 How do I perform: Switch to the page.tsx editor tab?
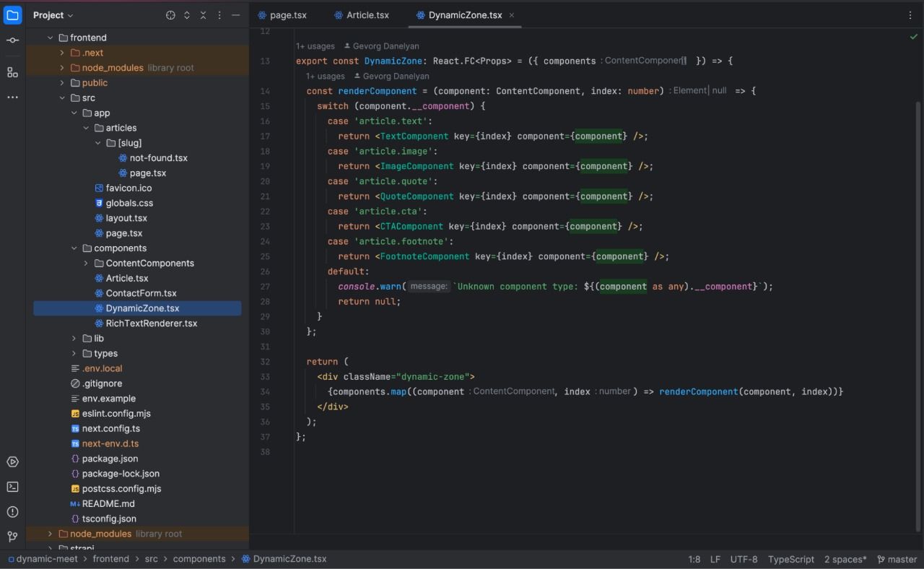282,15
